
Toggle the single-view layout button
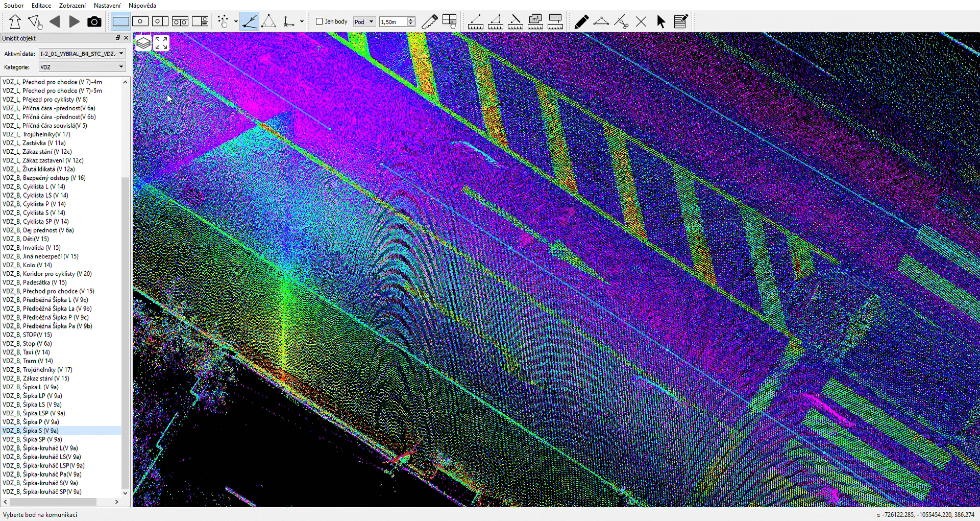[120, 21]
